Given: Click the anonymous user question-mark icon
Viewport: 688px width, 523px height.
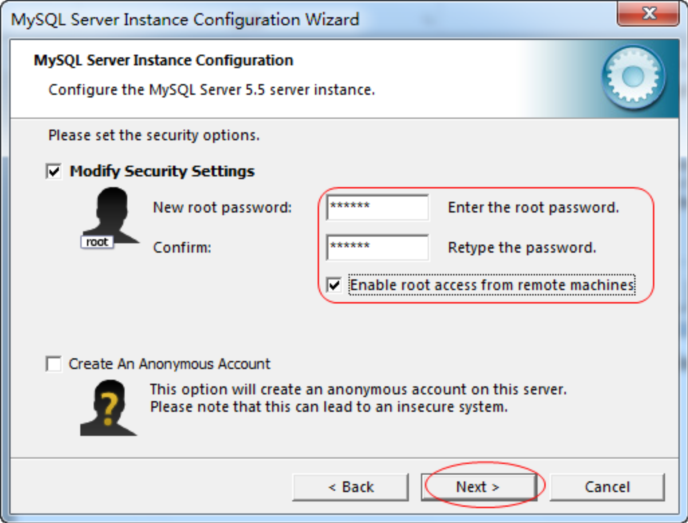Looking at the screenshot, I should tap(108, 407).
